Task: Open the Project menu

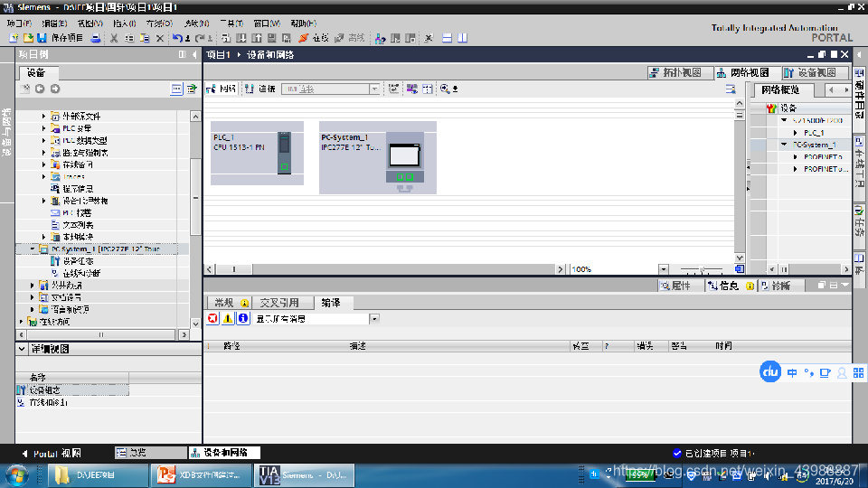Action: tap(19, 23)
